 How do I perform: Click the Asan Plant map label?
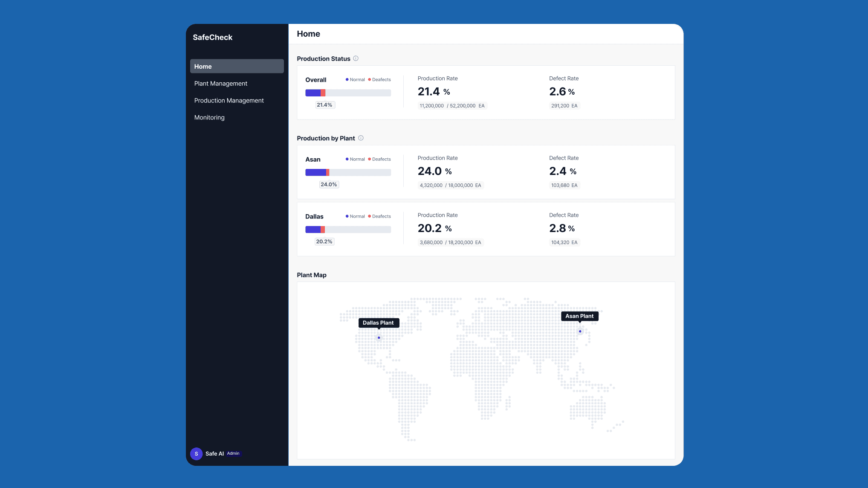click(x=579, y=316)
